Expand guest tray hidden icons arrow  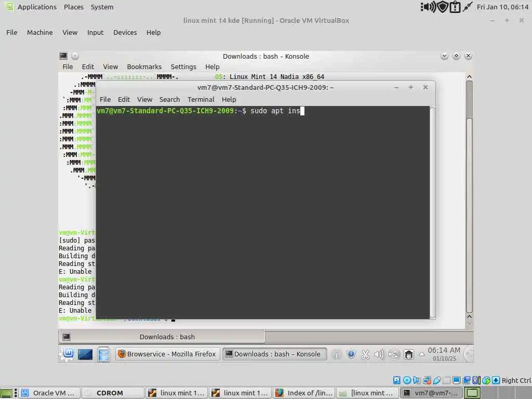tap(422, 354)
